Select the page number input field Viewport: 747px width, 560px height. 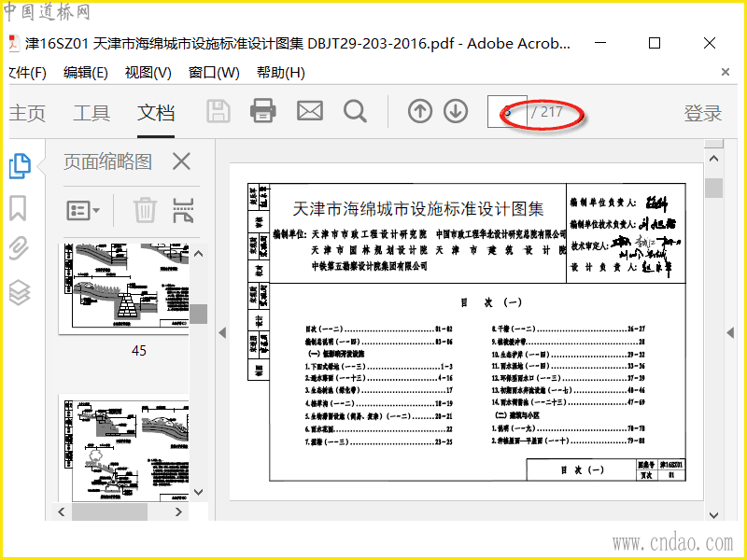(x=507, y=111)
